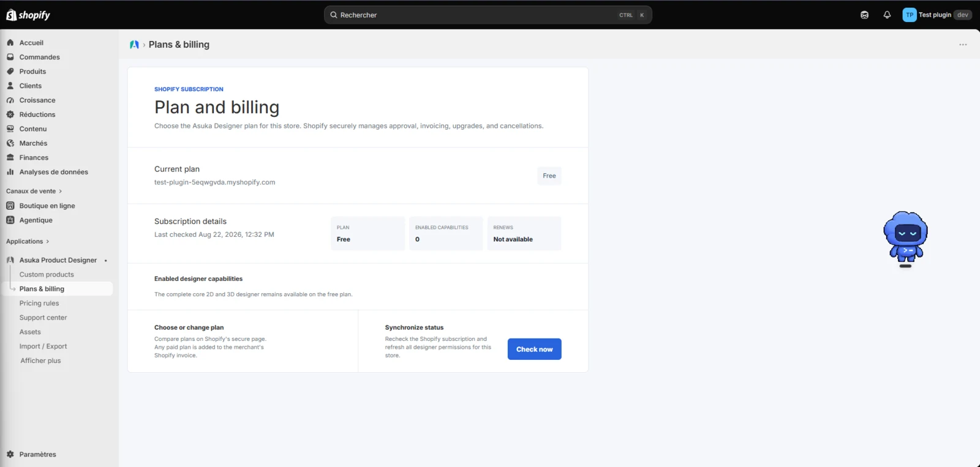Screen dimensions: 980x467
Task: Click the Current plan label
Action: point(177,169)
